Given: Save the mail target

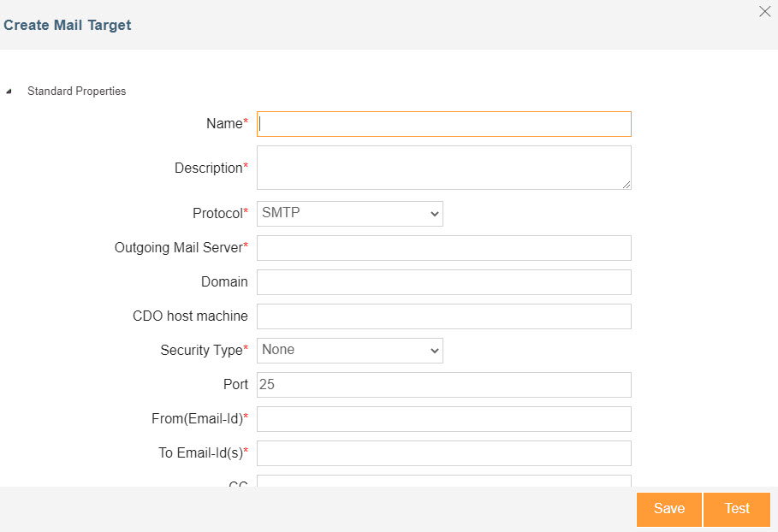Looking at the screenshot, I should click(x=668, y=509).
